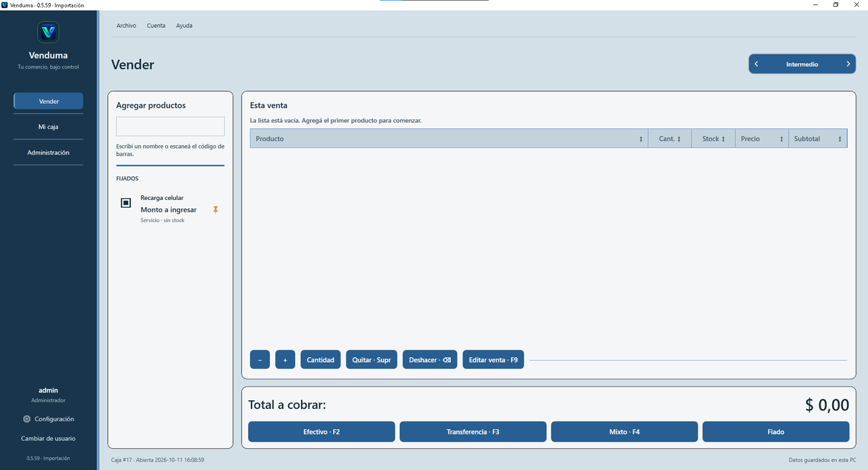Click the sort icon in Producto column
The height and width of the screenshot is (470, 868).
click(x=641, y=139)
